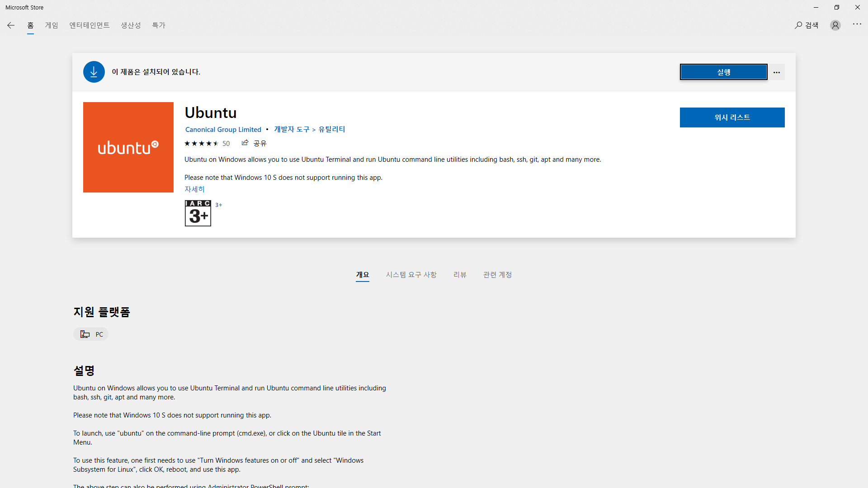This screenshot has width=868, height=488.
Task: Switch to the 게임 menu tab
Action: (x=52, y=25)
